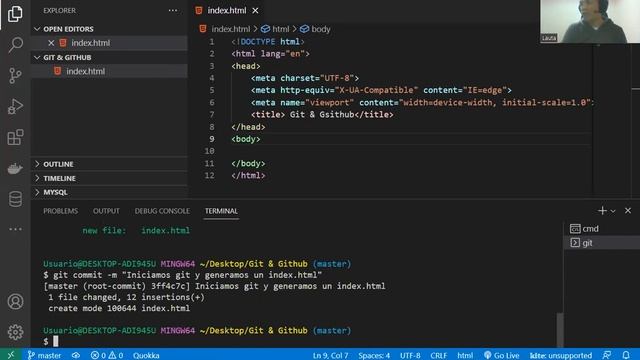Expand the Outline section
The height and width of the screenshot is (360, 640).
(x=109, y=164)
